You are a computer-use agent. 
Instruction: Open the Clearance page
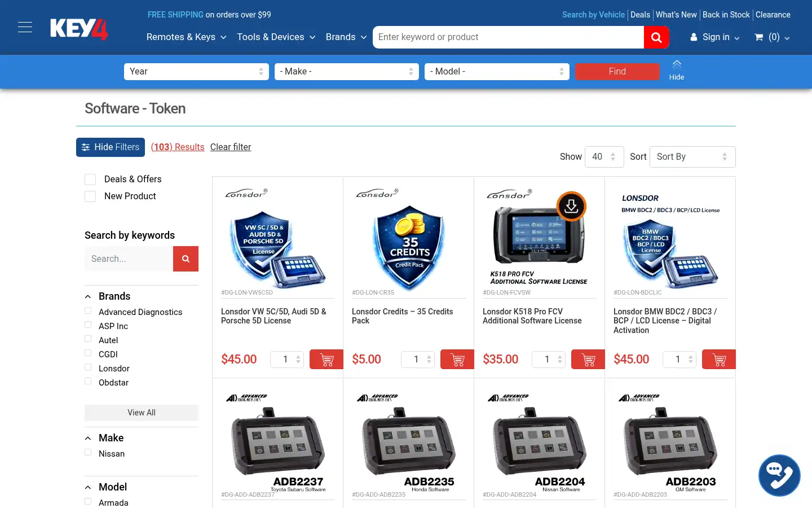pos(773,15)
